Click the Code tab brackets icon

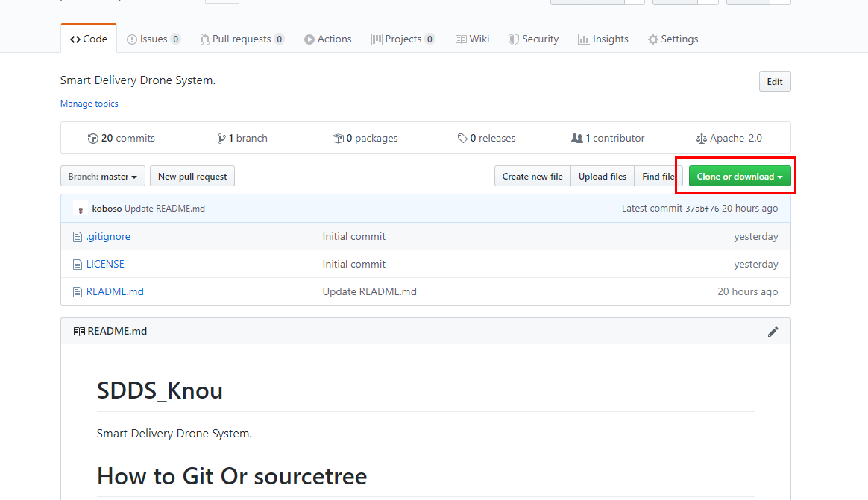(x=75, y=39)
